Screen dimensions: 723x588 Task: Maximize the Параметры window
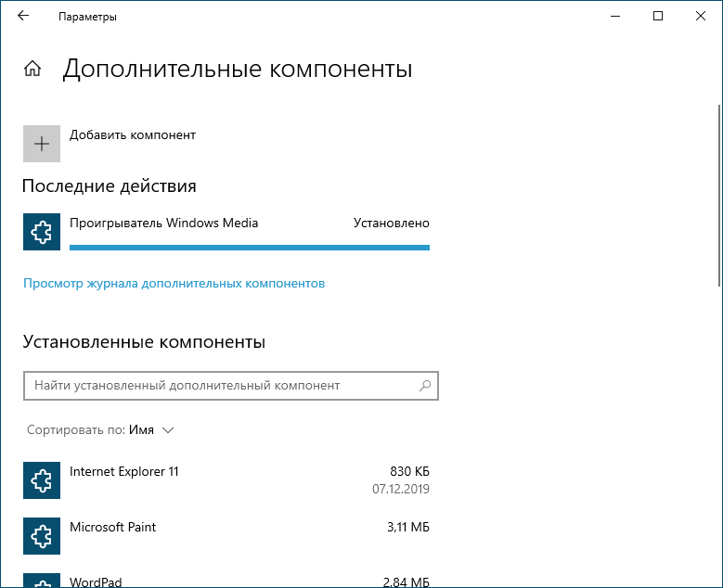658,16
